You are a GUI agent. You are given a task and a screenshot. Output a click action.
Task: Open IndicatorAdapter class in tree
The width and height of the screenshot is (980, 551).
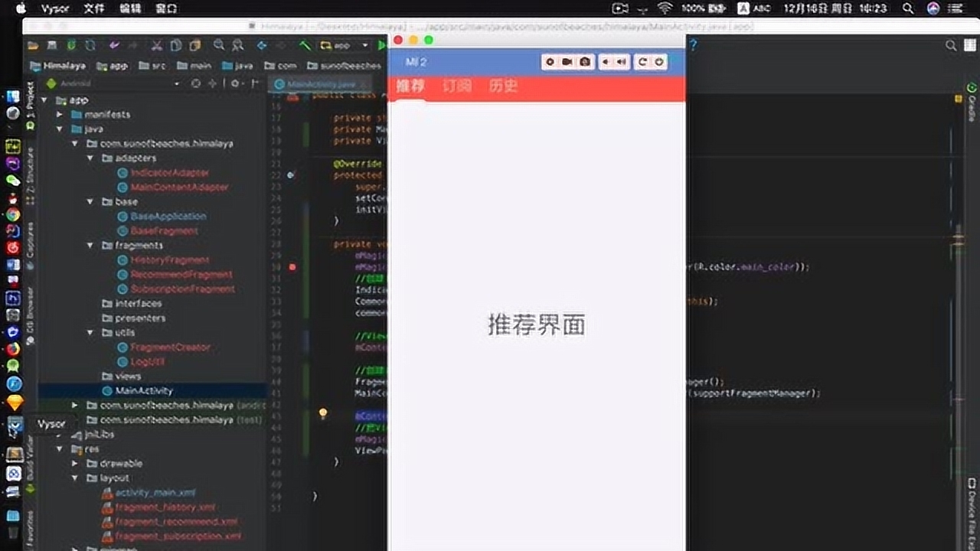click(x=162, y=173)
